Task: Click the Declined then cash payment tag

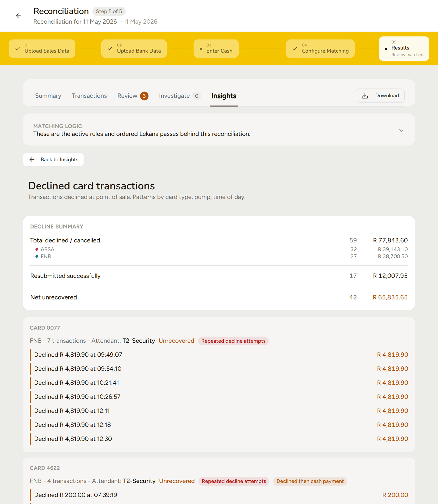Action: [x=310, y=481]
